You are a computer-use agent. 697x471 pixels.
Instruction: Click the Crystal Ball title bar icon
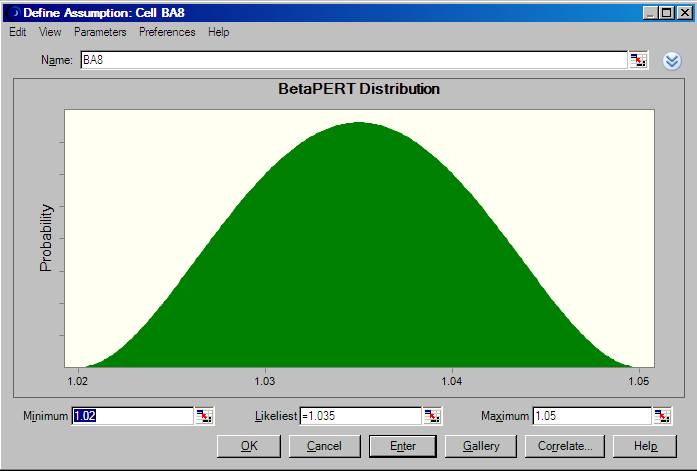coord(11,12)
